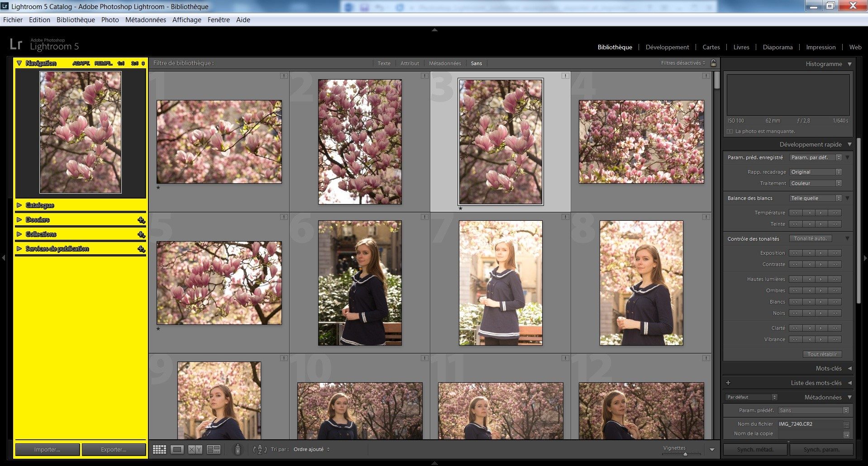
Task: Add new folder with Dossiers plus icon
Action: [141, 220]
